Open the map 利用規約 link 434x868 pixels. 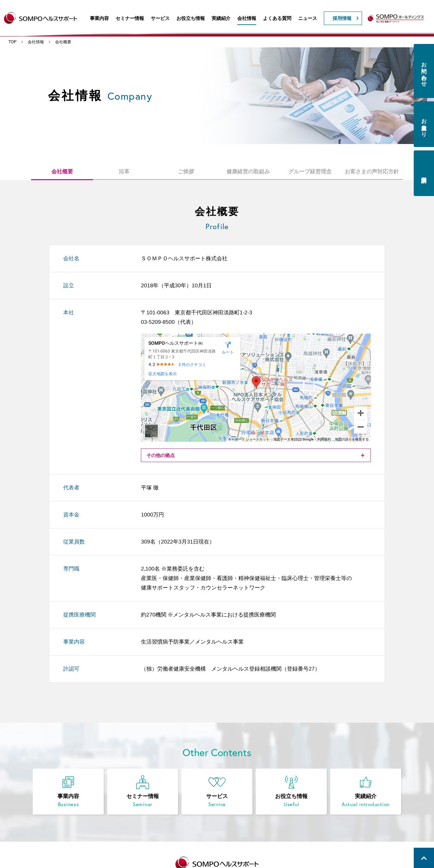coord(324,439)
